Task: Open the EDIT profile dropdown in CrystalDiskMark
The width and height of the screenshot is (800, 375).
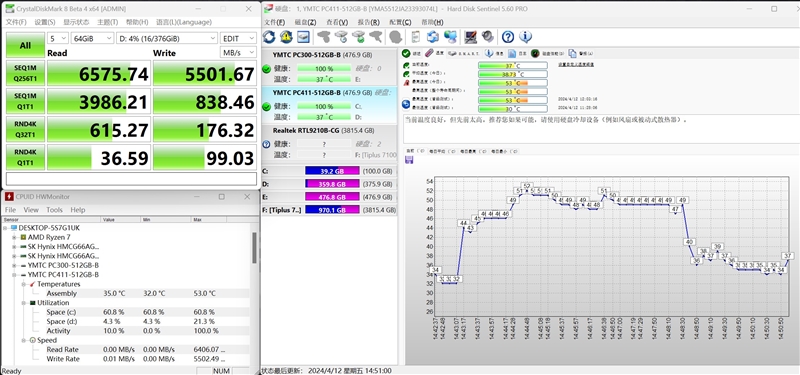Action: tap(238, 38)
